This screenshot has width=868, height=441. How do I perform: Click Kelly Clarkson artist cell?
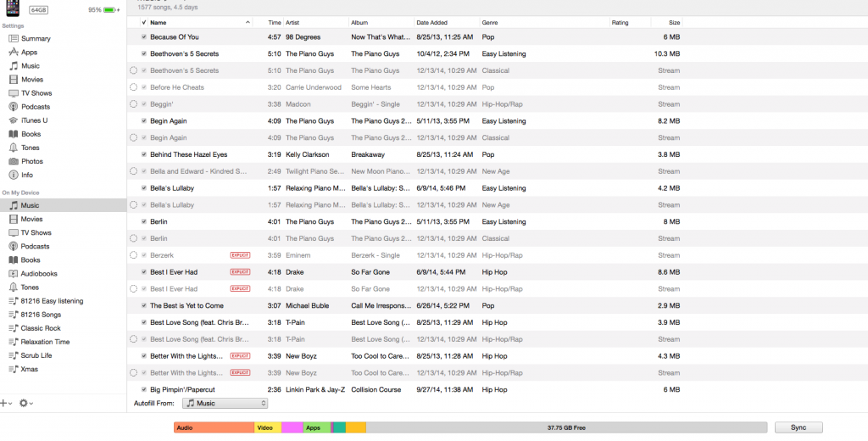point(307,154)
